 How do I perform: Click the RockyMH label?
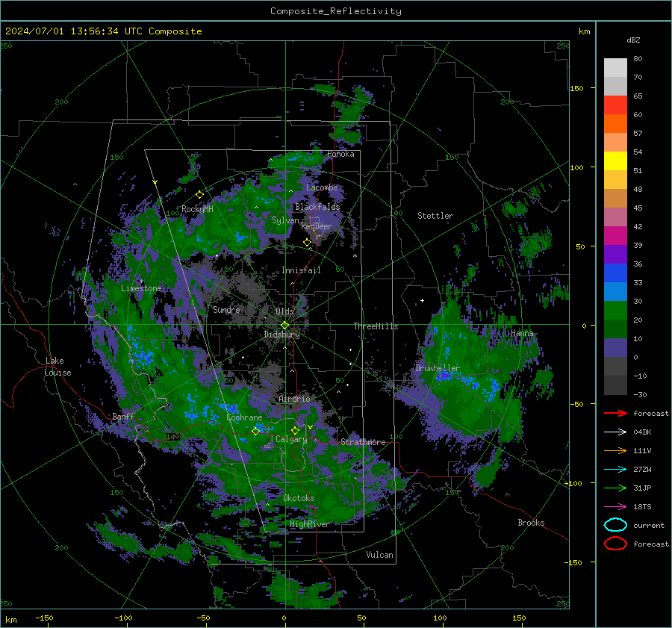[197, 209]
